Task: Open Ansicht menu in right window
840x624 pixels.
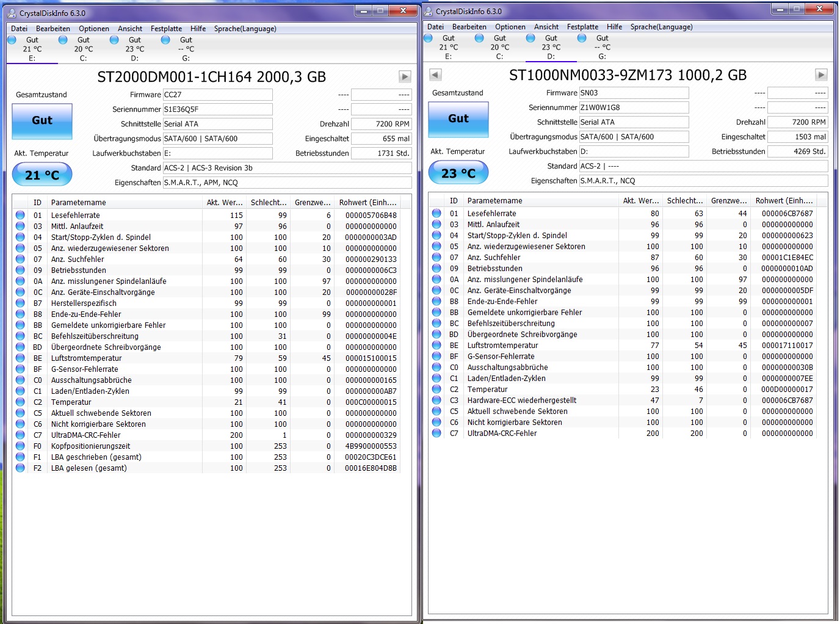Action: [546, 27]
